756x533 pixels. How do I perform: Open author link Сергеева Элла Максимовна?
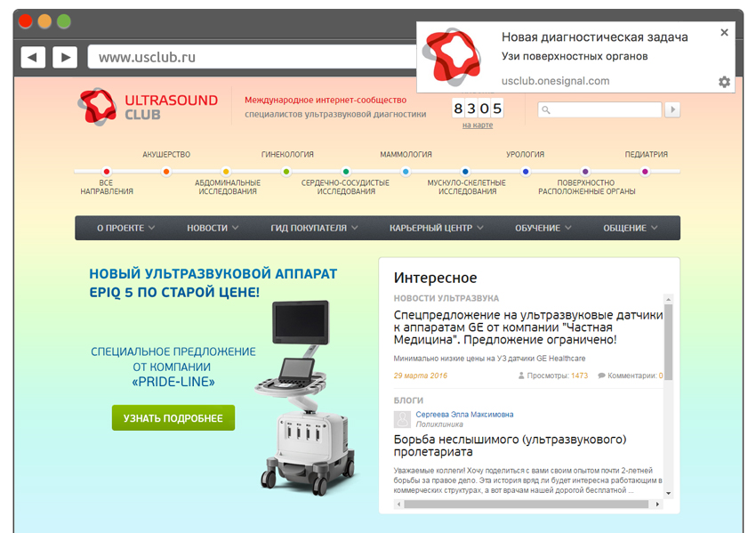[x=464, y=415]
